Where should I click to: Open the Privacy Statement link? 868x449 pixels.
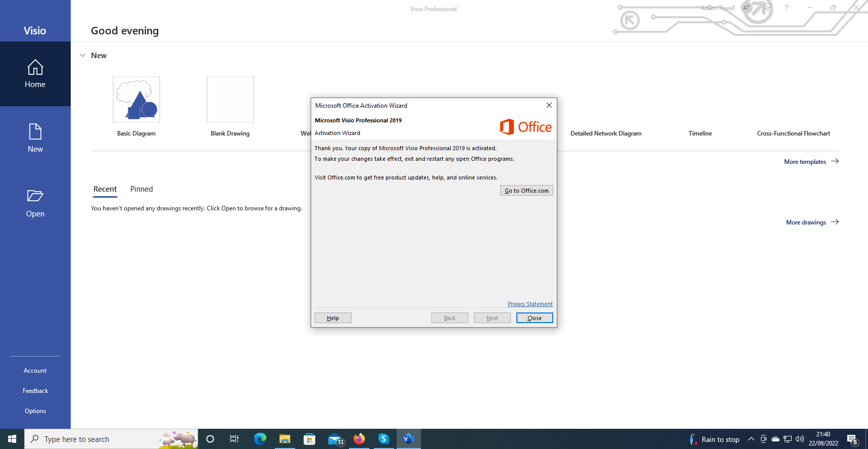tap(530, 304)
